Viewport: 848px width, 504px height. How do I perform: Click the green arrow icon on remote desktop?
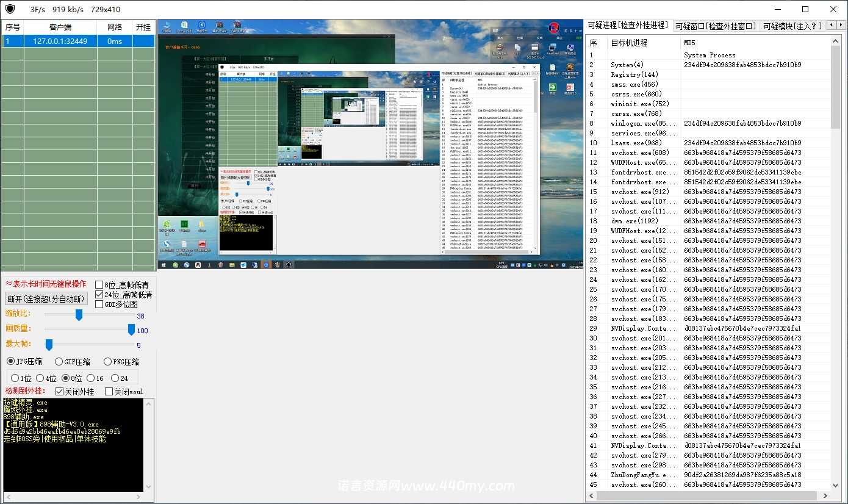pyautogui.click(x=553, y=88)
